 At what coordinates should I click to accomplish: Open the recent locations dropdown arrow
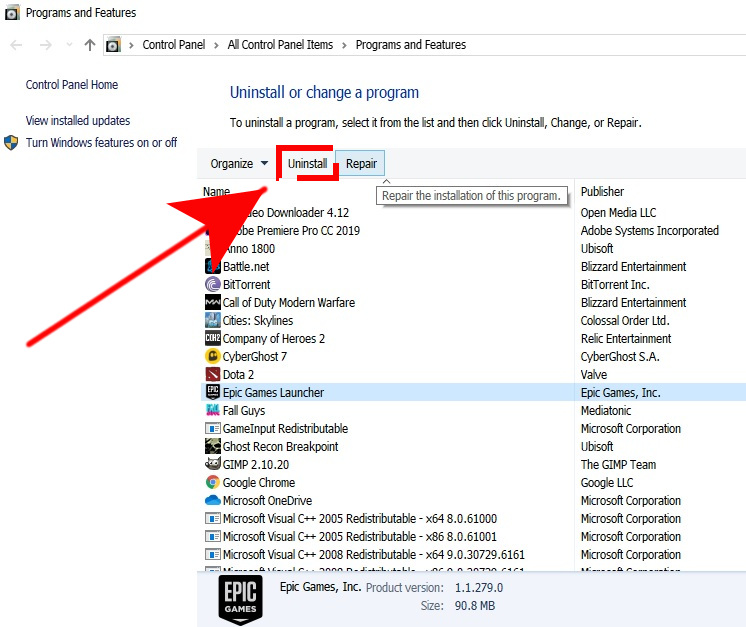click(69, 45)
